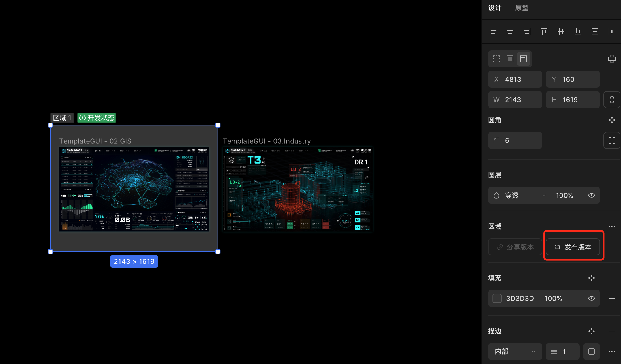This screenshot has width=621, height=364.
Task: Click the 开发状态 dev status badge
Action: (97, 118)
